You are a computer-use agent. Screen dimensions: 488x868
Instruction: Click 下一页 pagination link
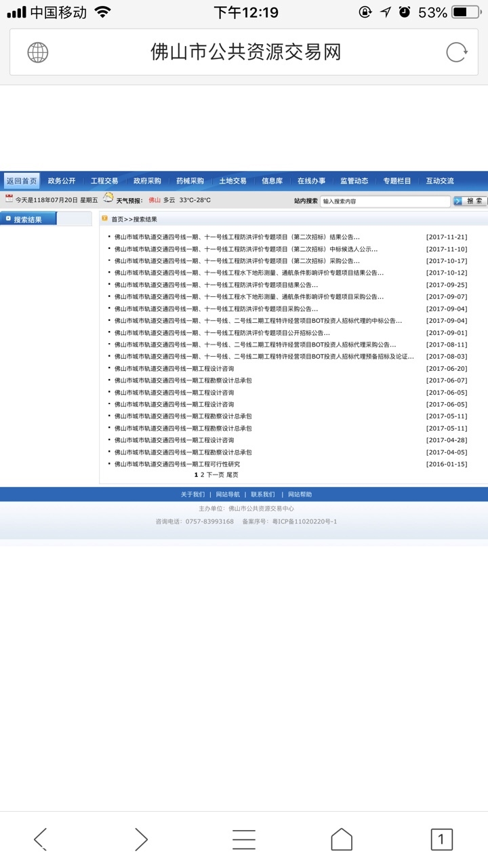(x=215, y=475)
